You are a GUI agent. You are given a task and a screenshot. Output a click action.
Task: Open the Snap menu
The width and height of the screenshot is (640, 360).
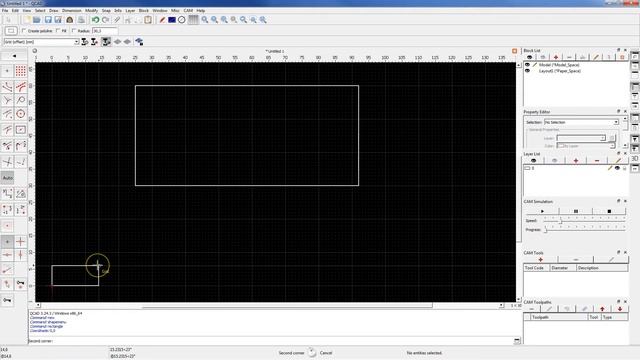(x=106, y=11)
